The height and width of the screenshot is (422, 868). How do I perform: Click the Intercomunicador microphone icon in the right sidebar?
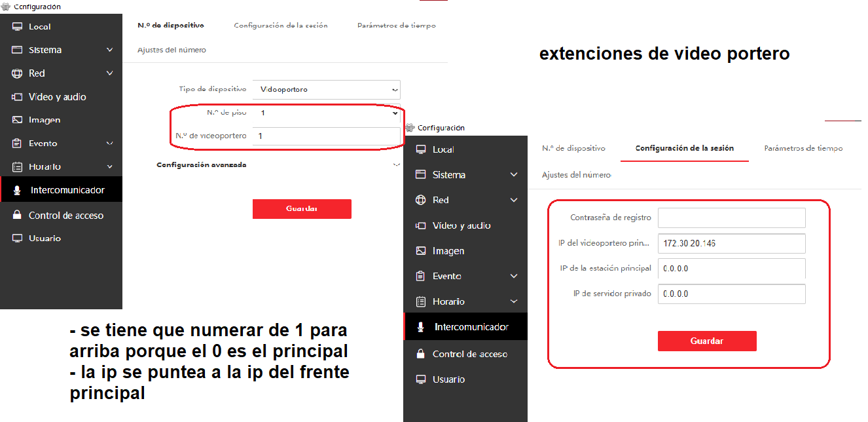[421, 327]
